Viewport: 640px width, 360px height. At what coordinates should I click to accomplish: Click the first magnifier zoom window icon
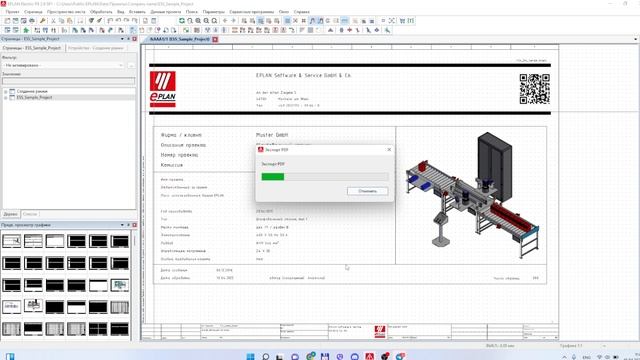[x=190, y=21]
